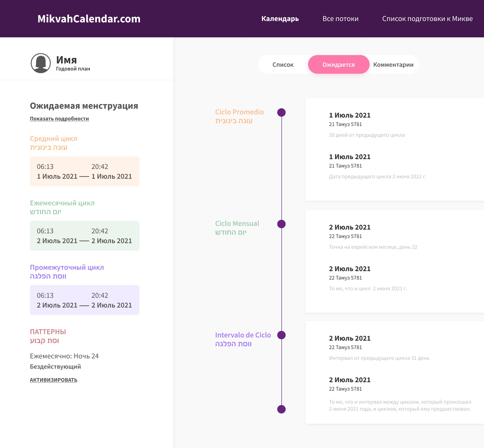The image size is (484, 448).
Task: Select the green Ежемесячный цикл time box
Action: coord(84,236)
